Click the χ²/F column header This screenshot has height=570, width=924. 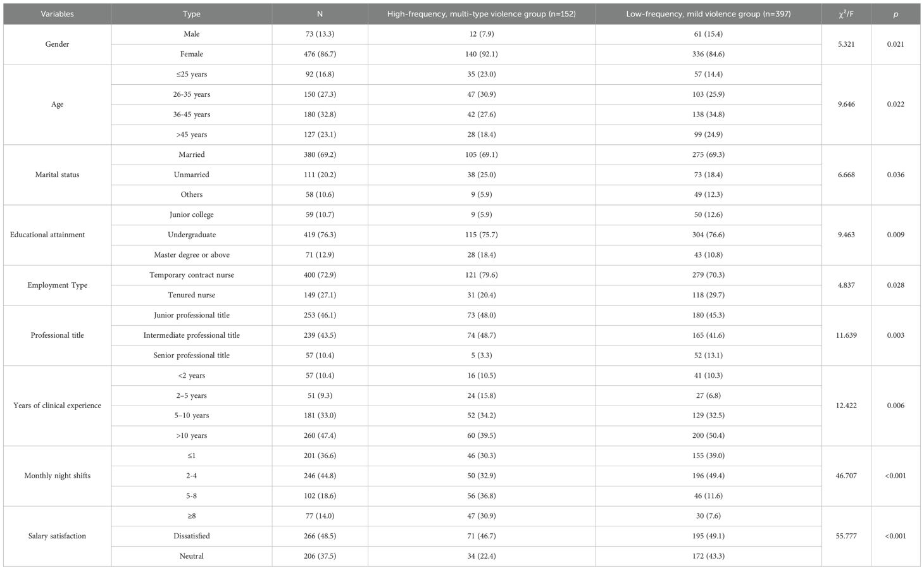(x=846, y=14)
